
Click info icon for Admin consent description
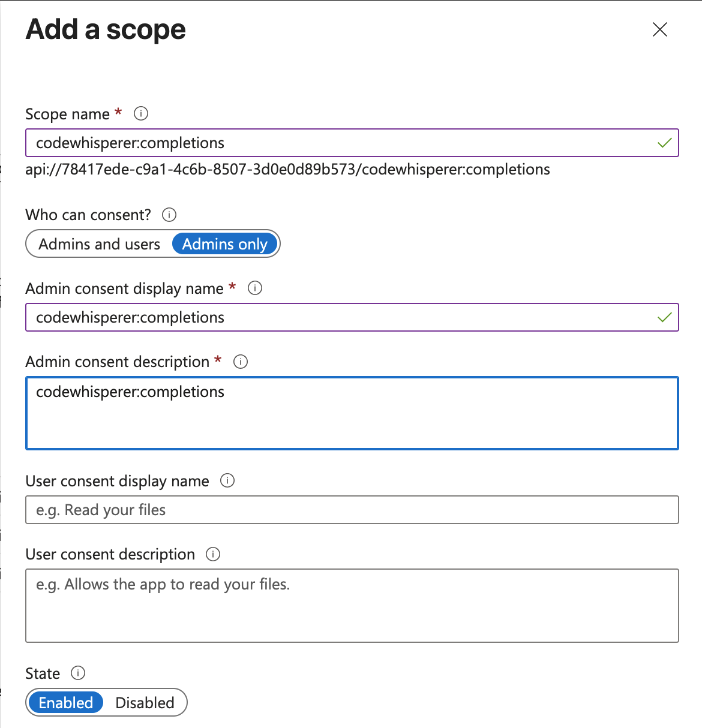241,362
